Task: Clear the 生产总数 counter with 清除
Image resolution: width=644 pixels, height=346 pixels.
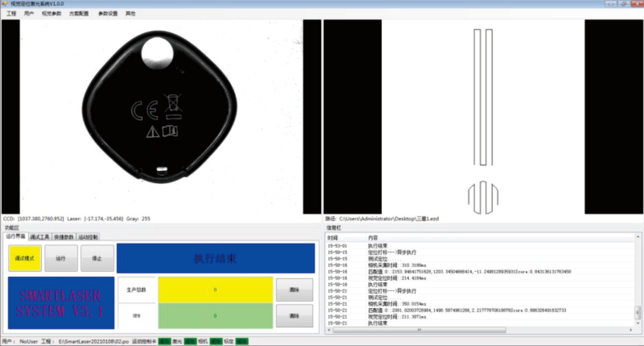Action: (x=295, y=290)
